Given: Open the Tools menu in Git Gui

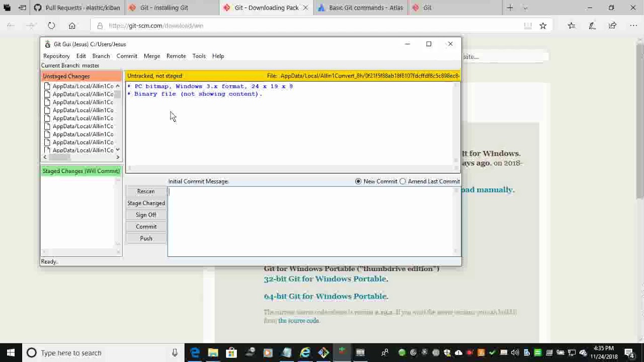Looking at the screenshot, I should 199,56.
